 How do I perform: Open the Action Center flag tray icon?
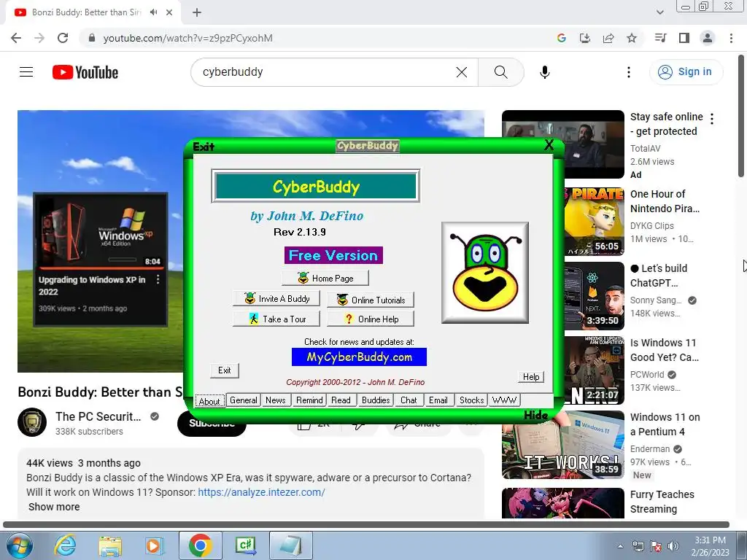tap(656, 546)
